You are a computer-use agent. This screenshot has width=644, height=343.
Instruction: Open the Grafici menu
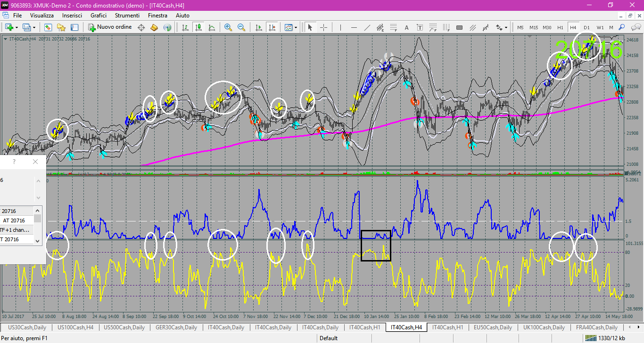99,16
